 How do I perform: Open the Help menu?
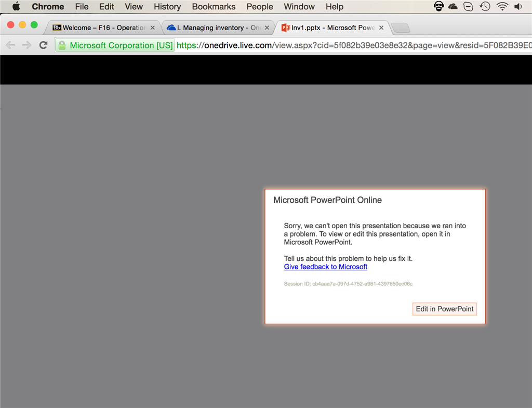[x=335, y=6]
